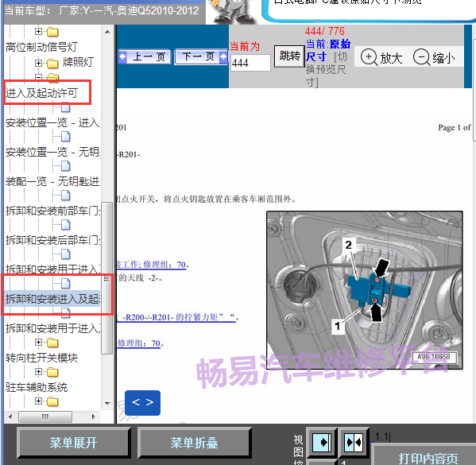Click the 444/ 776 page counter

tap(325, 31)
